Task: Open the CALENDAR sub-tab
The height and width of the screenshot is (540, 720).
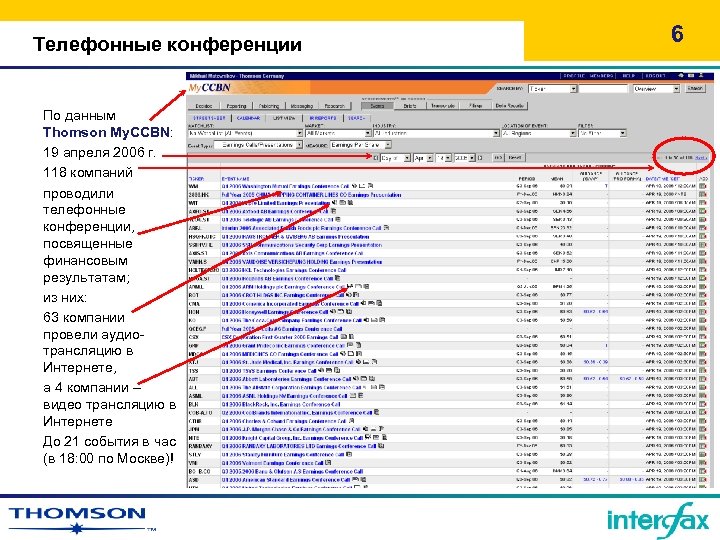Action: (x=248, y=118)
